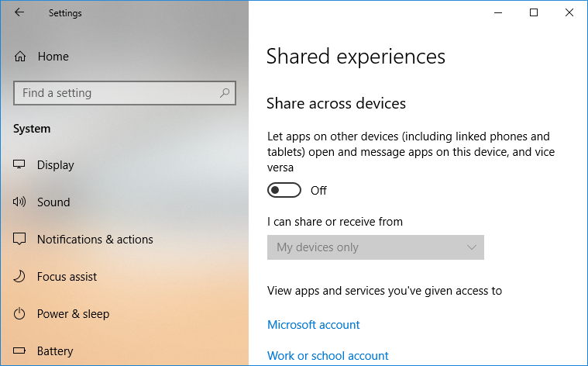The height and width of the screenshot is (366, 588).
Task: Click the magnifier icon in search box
Action: point(225,93)
